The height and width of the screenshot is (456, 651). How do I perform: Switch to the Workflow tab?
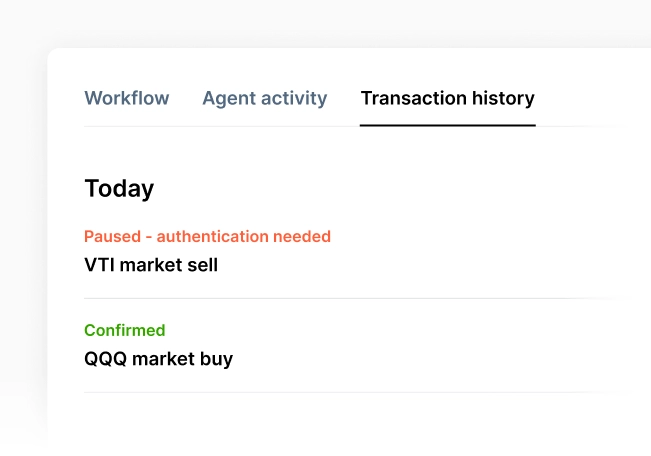click(127, 98)
